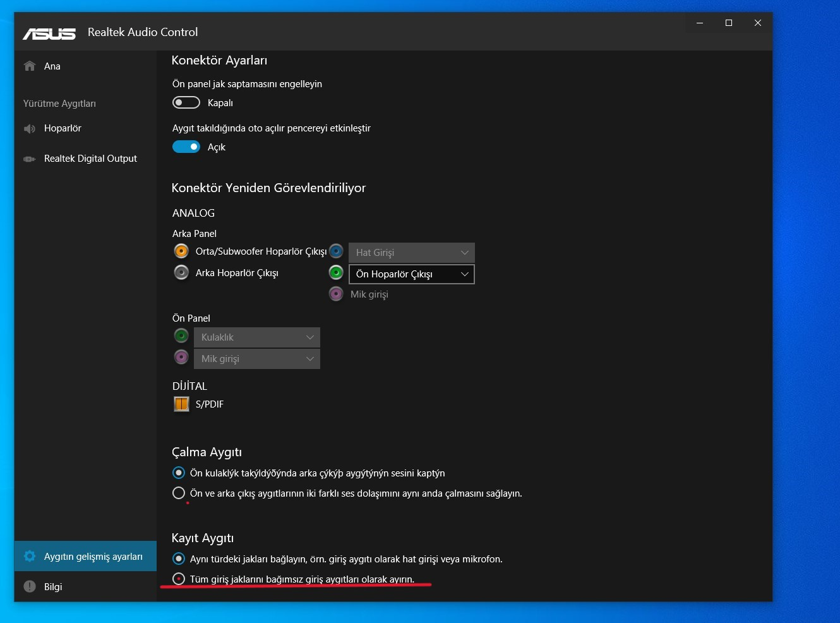Open Aygıtın gelişmiş ayarları settings page
Viewport: 840px width, 623px height.
(85, 556)
